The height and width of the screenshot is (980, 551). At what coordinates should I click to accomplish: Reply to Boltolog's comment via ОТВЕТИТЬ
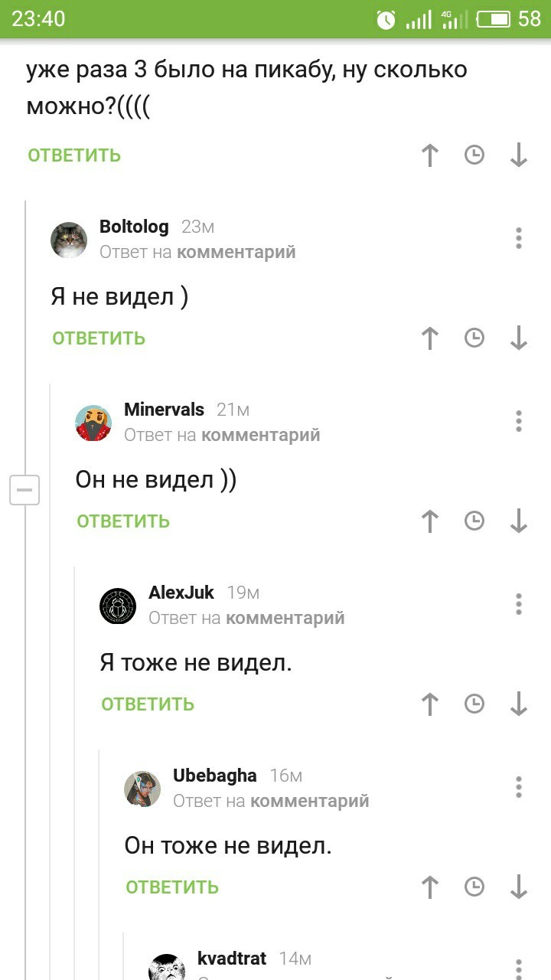pos(99,338)
